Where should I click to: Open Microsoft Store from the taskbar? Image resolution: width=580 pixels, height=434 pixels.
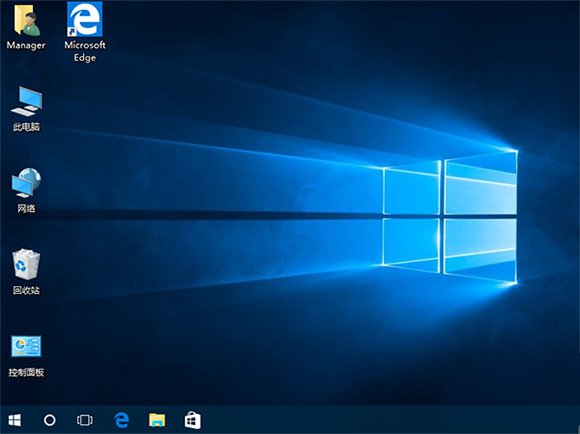[x=193, y=420]
